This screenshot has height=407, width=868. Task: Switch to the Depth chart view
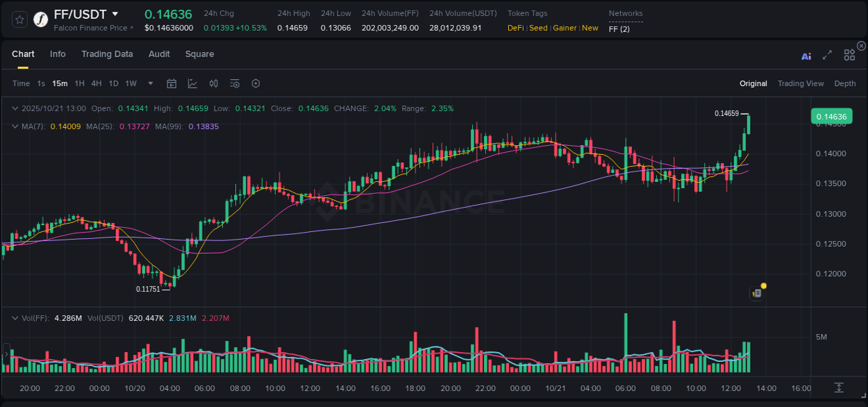pos(844,83)
